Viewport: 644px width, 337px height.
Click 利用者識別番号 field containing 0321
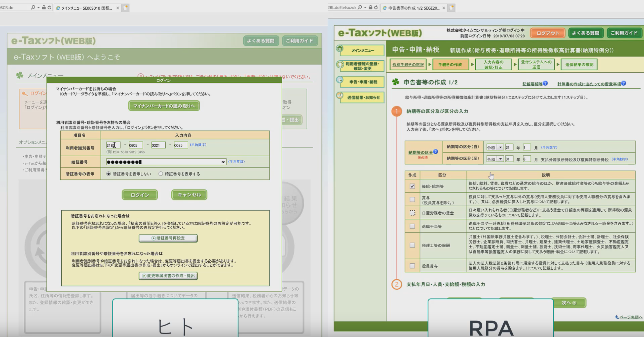coord(158,145)
